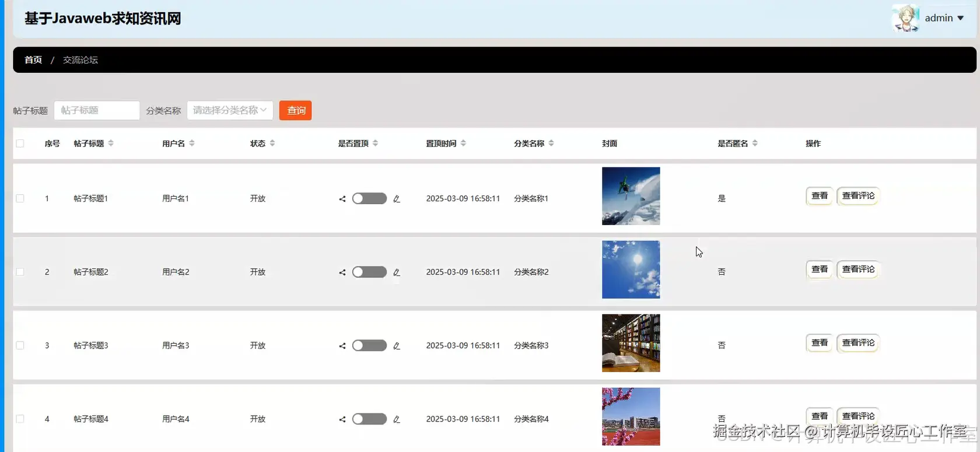Screen dimensions: 980x452
Task: Click cell 帖子标题1
Action: [x=91, y=199]
